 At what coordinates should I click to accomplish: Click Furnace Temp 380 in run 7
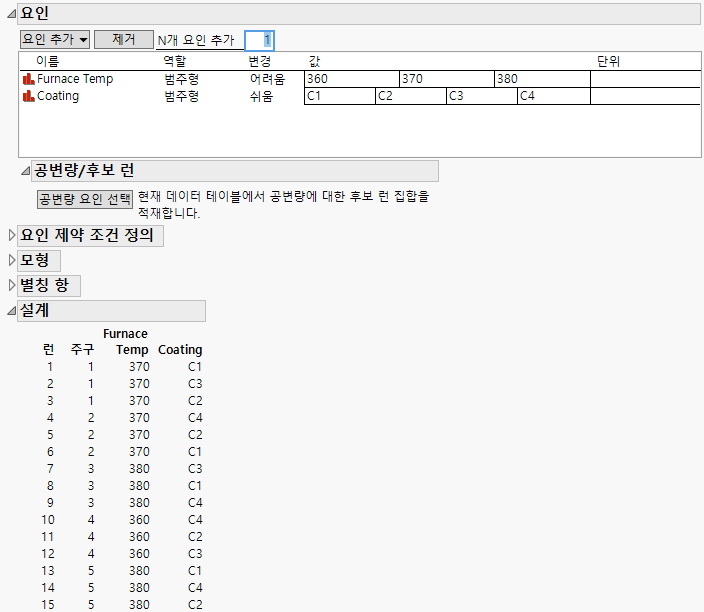point(139,469)
